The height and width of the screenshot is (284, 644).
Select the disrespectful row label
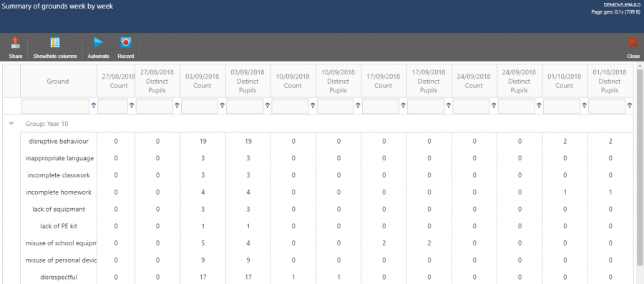click(59, 277)
